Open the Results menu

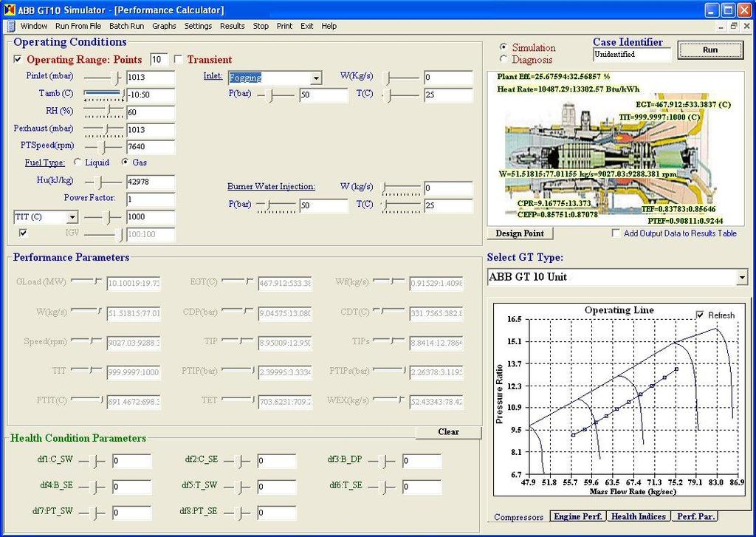(x=233, y=26)
